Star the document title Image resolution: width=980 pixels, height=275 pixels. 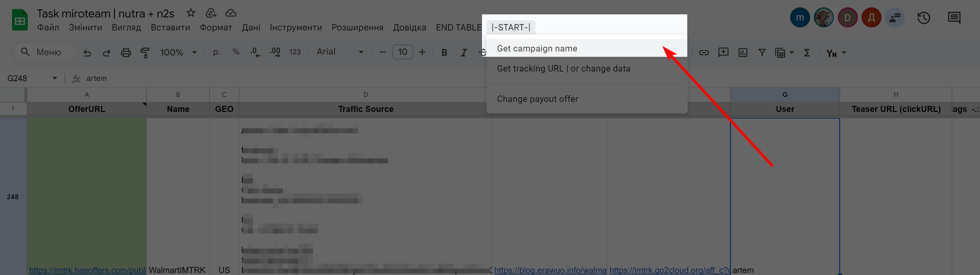tap(191, 13)
